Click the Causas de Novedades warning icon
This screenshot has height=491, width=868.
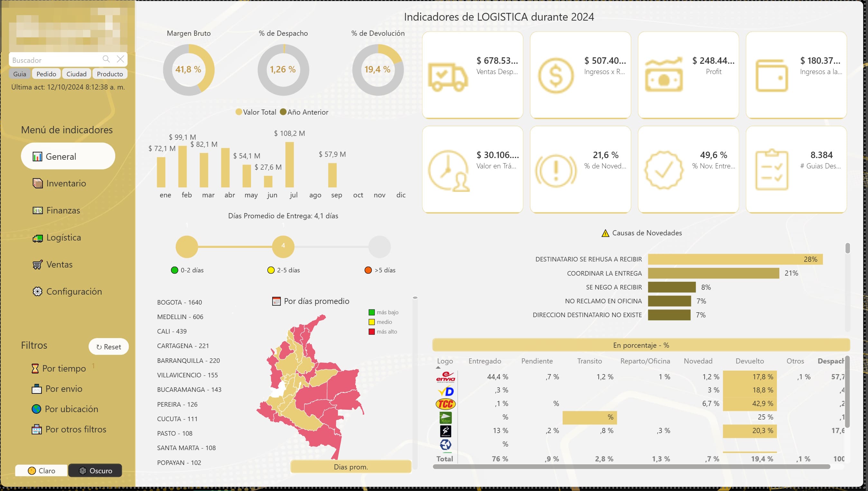pyautogui.click(x=605, y=233)
